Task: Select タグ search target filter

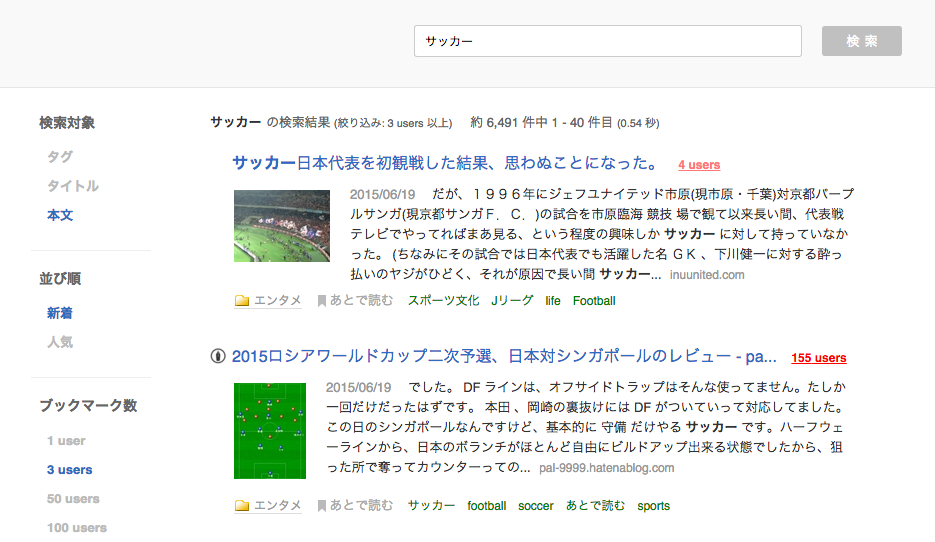Action: click(60, 157)
